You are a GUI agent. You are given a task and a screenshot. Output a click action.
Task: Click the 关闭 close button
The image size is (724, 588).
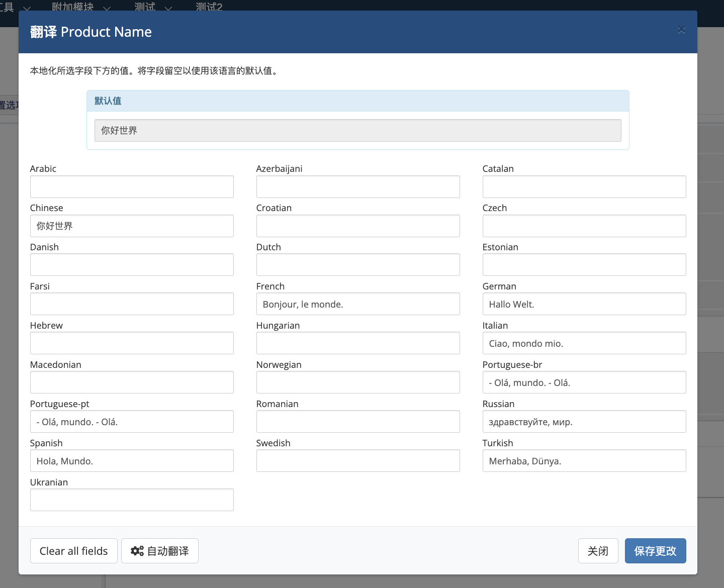pyautogui.click(x=598, y=551)
